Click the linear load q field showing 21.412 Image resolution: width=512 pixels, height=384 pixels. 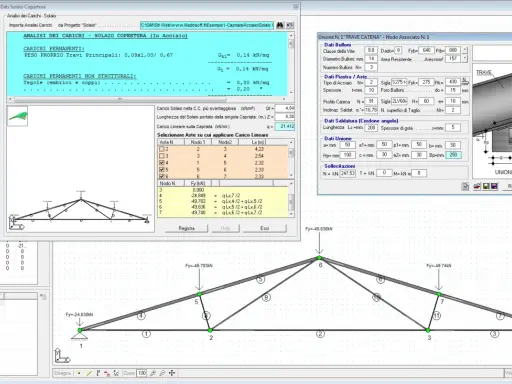[284, 126]
